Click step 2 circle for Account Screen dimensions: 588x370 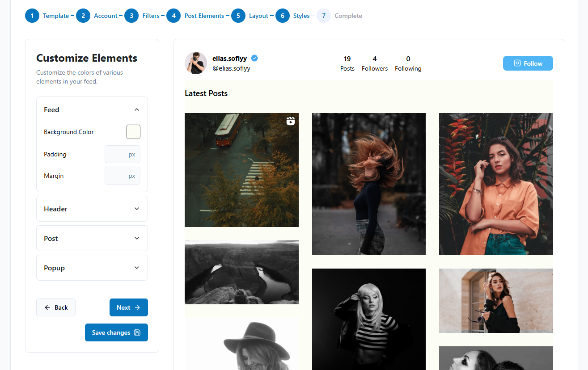(x=83, y=16)
